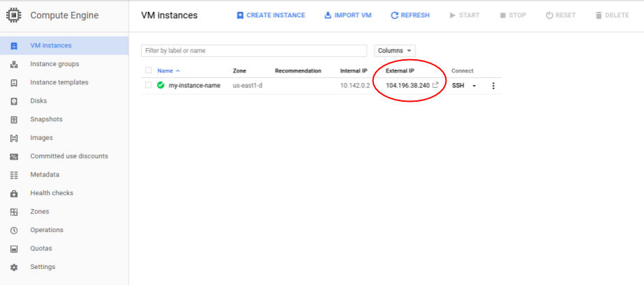Click the External IP column header
The image size is (644, 285).
point(400,71)
